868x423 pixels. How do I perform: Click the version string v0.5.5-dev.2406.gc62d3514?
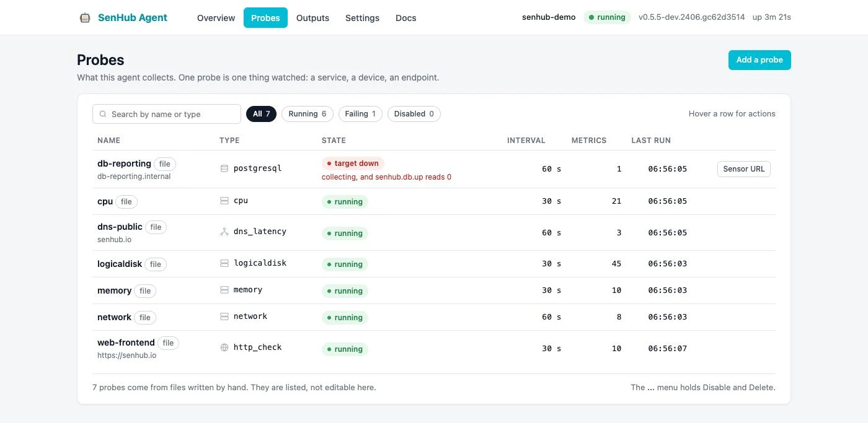692,17
